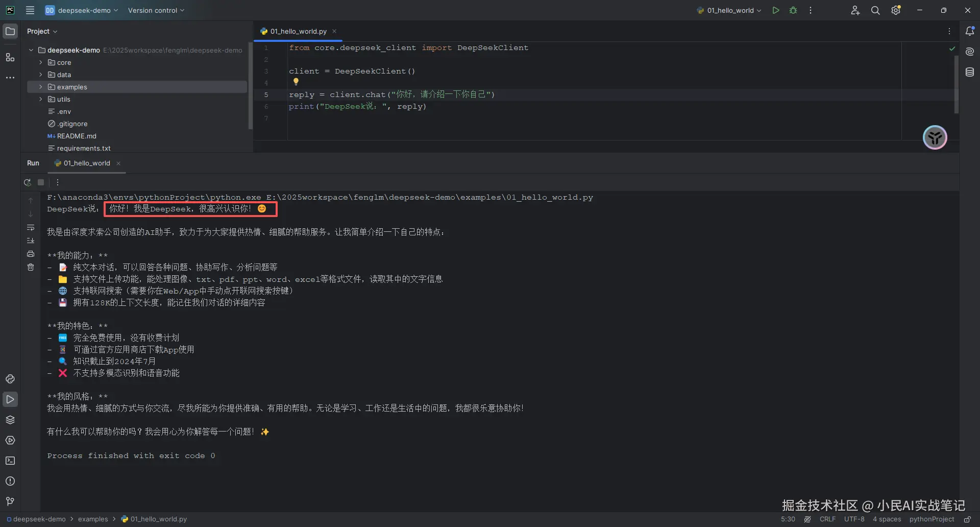The width and height of the screenshot is (980, 527).
Task: Open the Database tool window
Action: point(970,72)
